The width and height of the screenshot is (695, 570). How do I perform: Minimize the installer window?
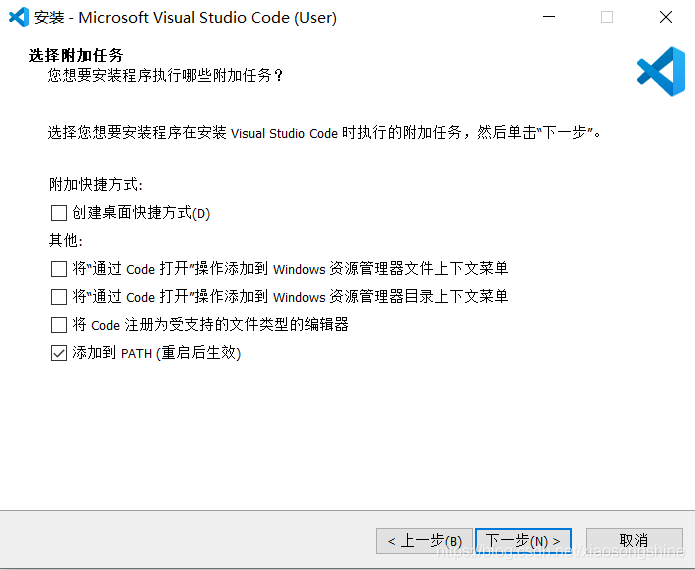[x=549, y=17]
